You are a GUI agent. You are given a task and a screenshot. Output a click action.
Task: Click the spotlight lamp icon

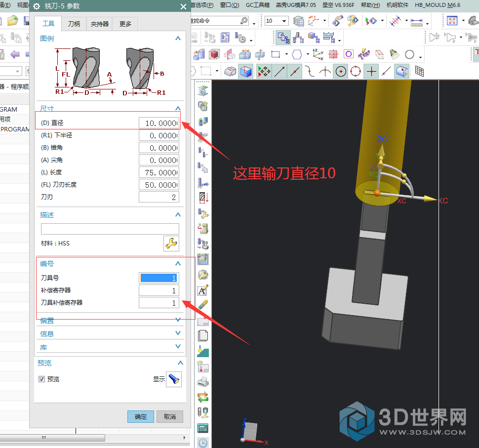[395, 54]
